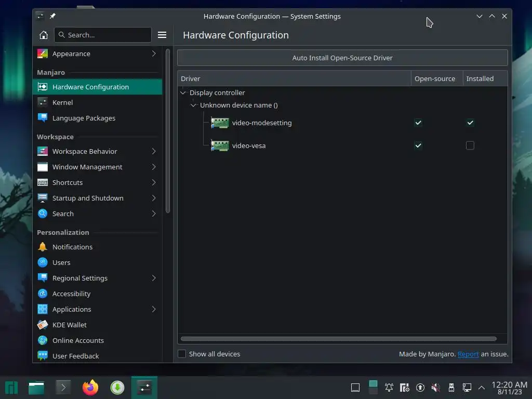This screenshot has height=399, width=532.
Task: Open the Notifications settings entry
Action: (97, 247)
